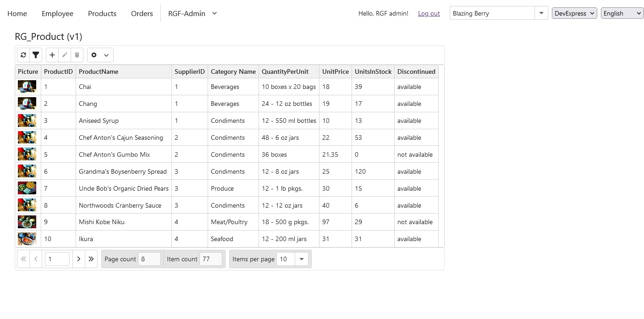Screen dimensions: 644x319
Task: Jump to last page double arrow
Action: pos(91,259)
